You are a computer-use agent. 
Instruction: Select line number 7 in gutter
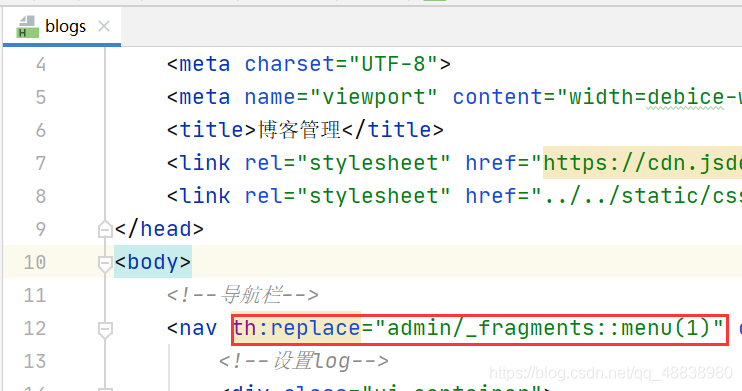[x=41, y=163]
